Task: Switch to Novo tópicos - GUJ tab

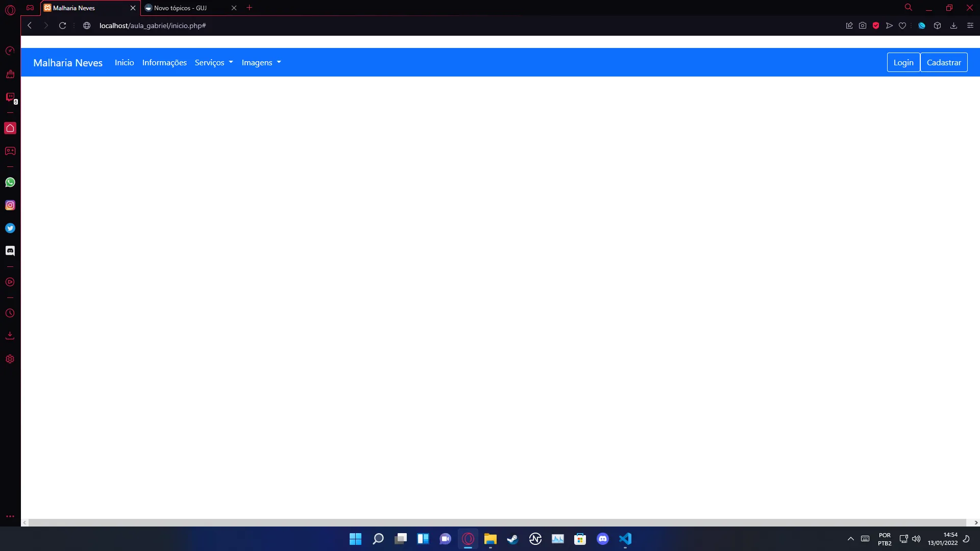Action: 184,8
